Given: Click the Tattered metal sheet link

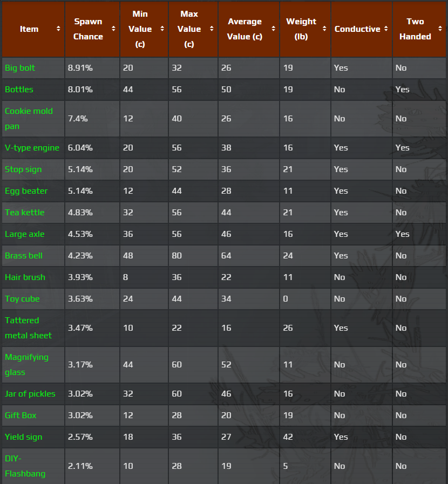Looking at the screenshot, I should [x=28, y=328].
